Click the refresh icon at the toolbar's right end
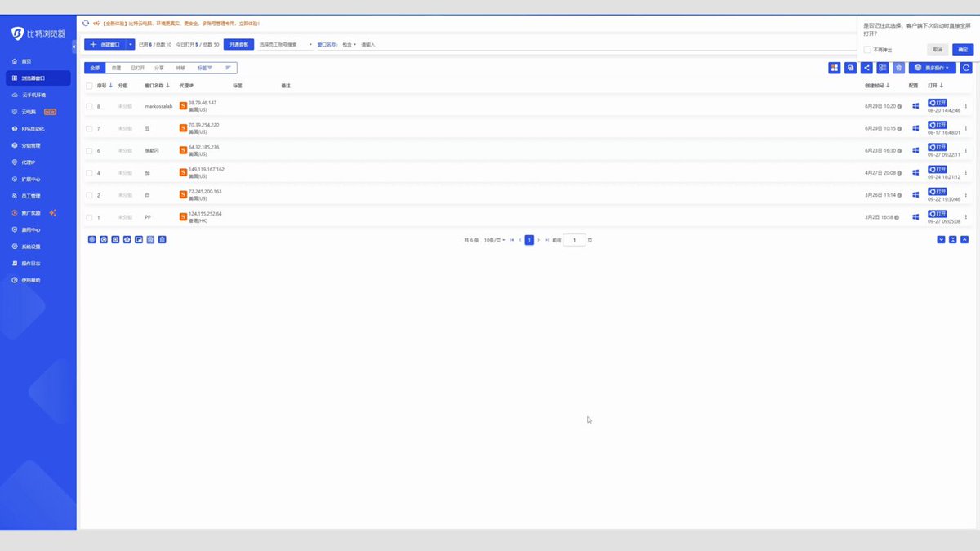 [966, 68]
